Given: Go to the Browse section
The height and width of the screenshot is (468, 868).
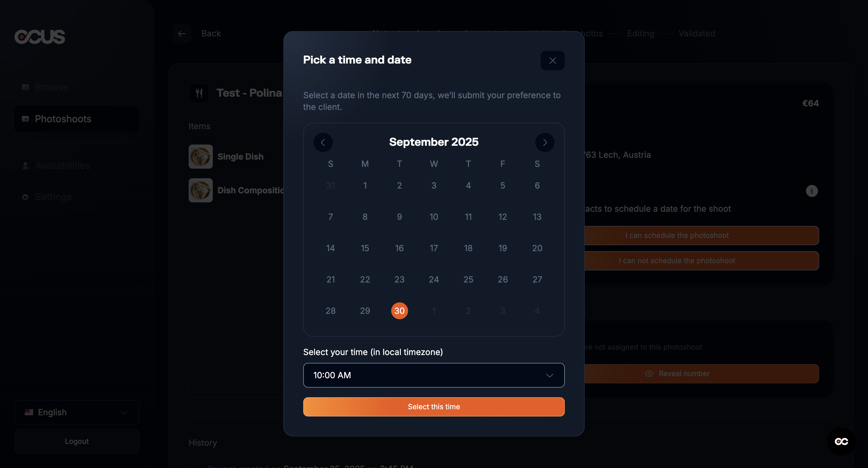Looking at the screenshot, I should coord(52,87).
